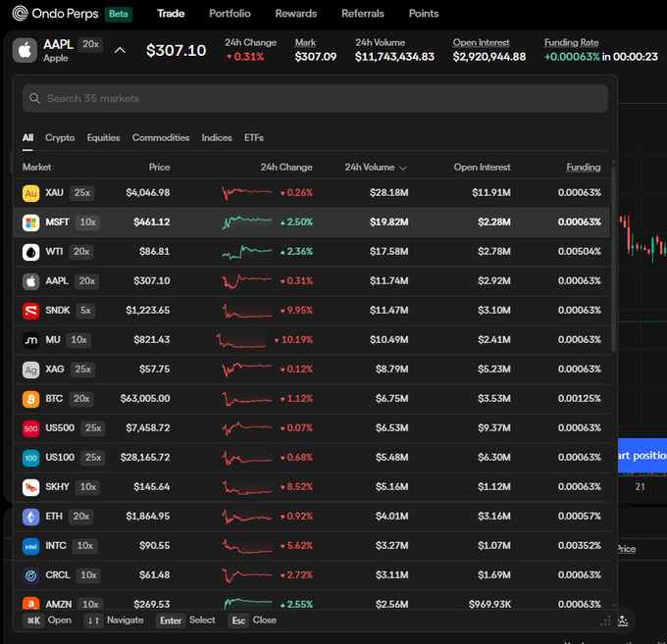Click the Search 35 markets field
This screenshot has height=644, width=667.
pyautogui.click(x=315, y=99)
